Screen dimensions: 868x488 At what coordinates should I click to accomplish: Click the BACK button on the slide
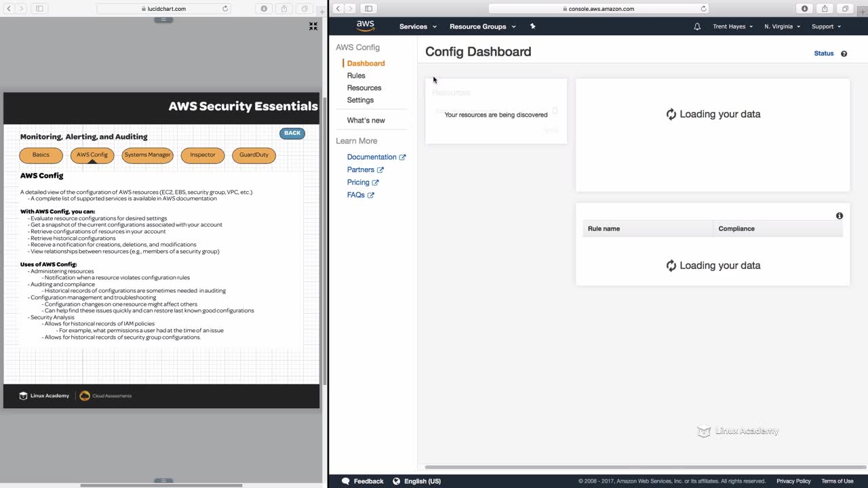pos(292,133)
